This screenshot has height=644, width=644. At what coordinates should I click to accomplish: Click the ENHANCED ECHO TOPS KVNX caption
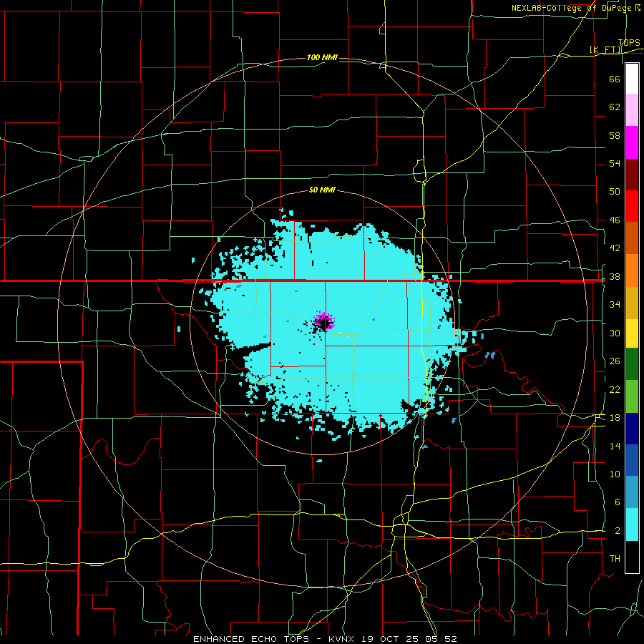[325, 639]
